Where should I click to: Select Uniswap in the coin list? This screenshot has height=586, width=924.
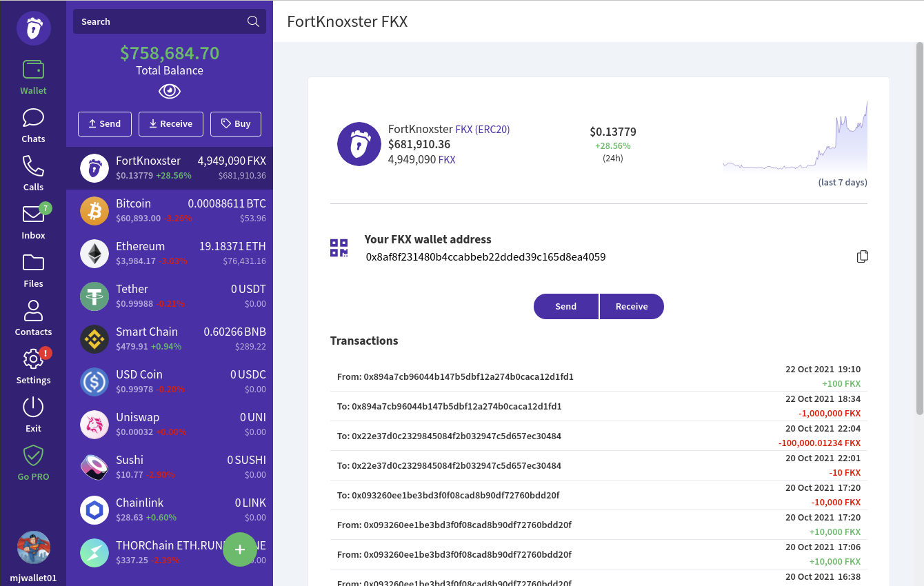pos(170,424)
